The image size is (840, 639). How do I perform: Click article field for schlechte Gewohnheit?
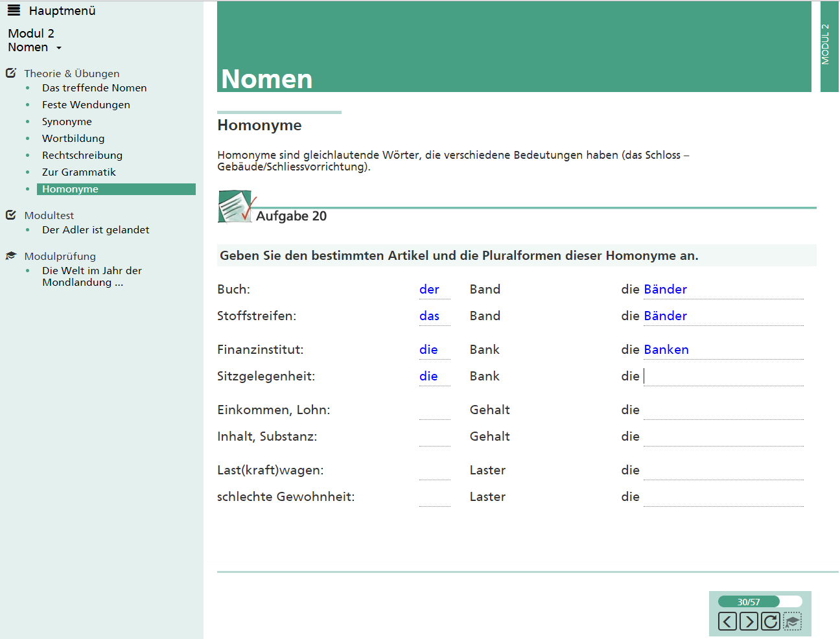coord(434,497)
